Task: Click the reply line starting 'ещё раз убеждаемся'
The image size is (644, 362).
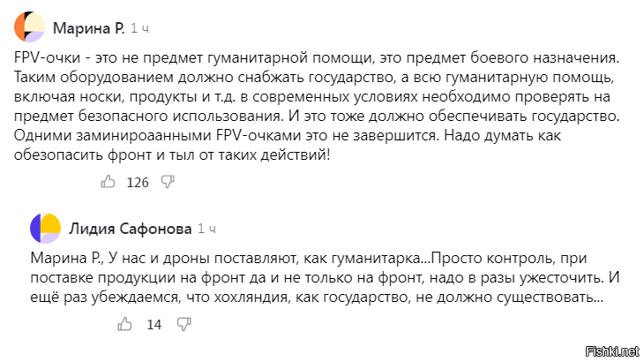Action: (317, 297)
